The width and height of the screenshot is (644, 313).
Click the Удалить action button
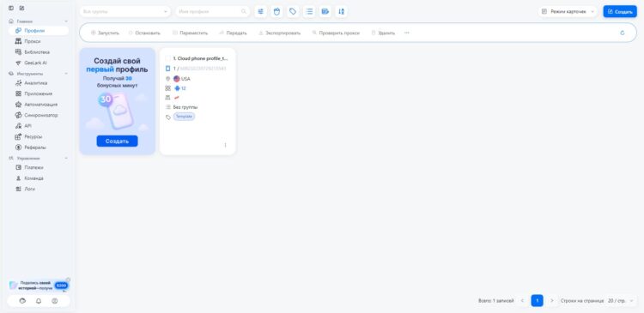[383, 33]
